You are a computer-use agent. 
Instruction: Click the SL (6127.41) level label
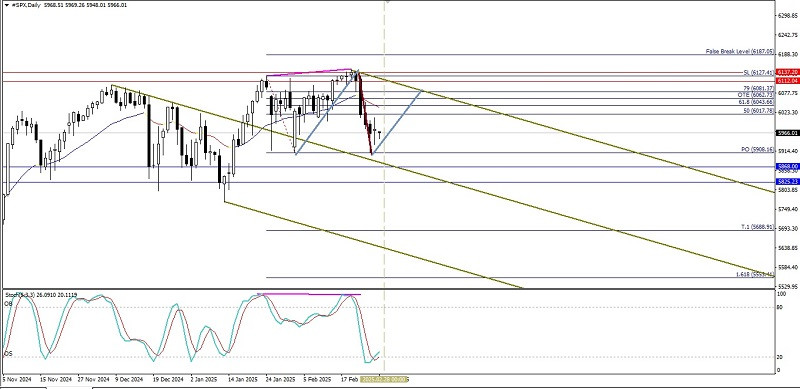(758, 72)
